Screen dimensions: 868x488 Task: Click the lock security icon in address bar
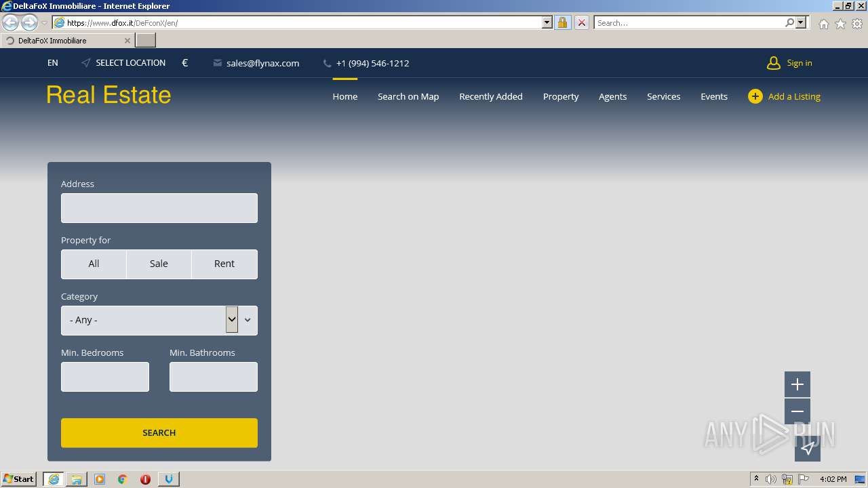pos(562,22)
